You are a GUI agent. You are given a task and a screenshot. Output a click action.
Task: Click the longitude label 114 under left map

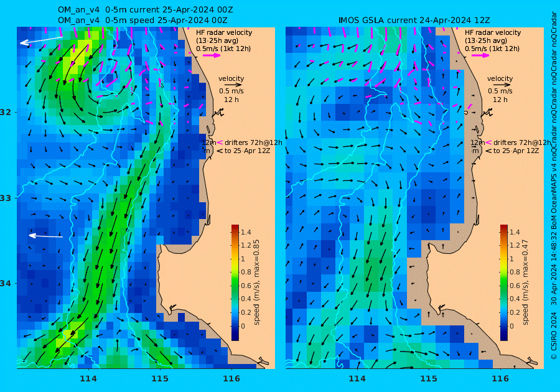pos(88,379)
